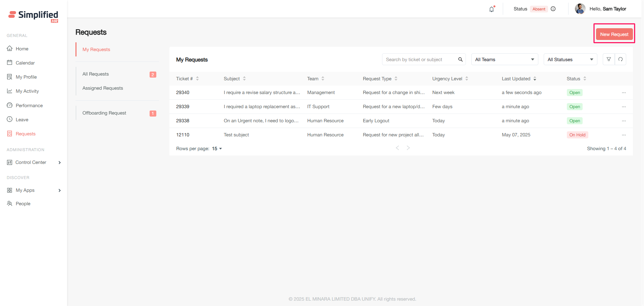644x306 pixels.
Task: Switch to the All Requests tab
Action: [x=96, y=74]
